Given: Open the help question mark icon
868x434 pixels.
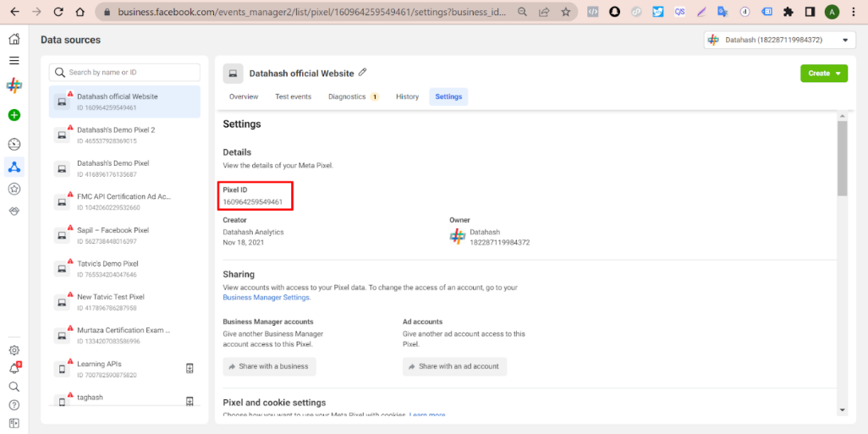Looking at the screenshot, I should [14, 404].
